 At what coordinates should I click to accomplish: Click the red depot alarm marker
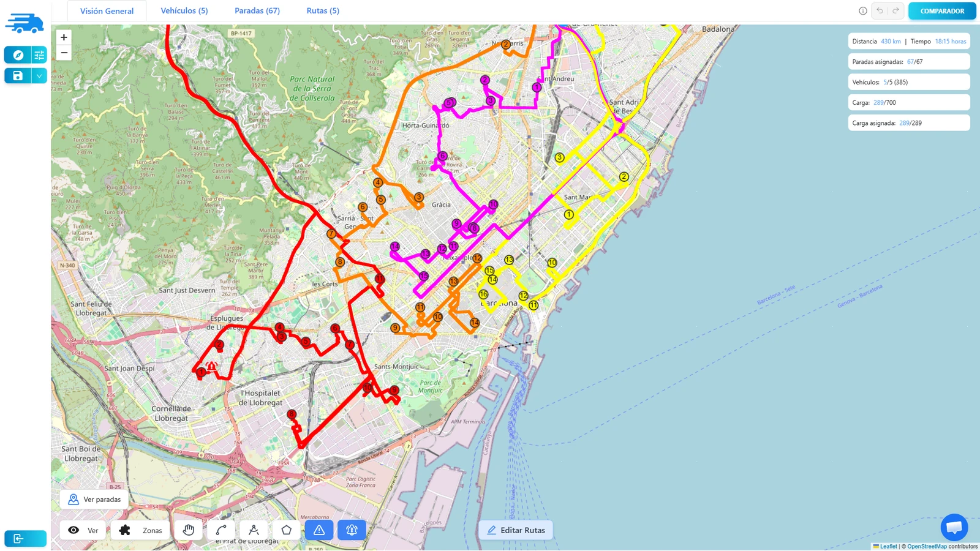(211, 367)
